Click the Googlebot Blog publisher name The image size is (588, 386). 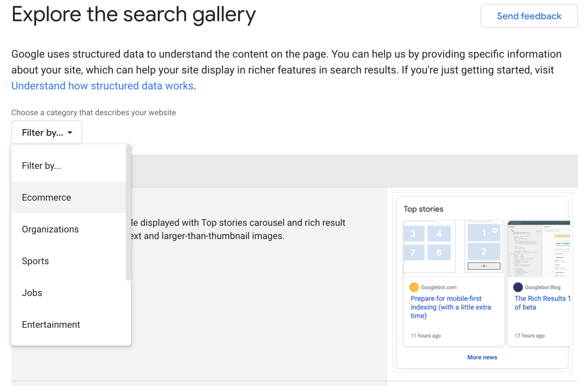click(x=542, y=287)
